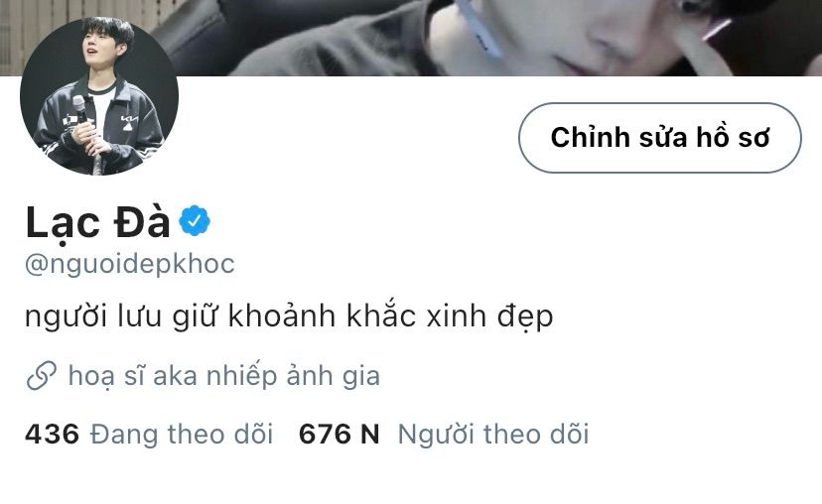Click the number 436 in the stats
Viewport: 822px width, 504px height.
pos(53,435)
